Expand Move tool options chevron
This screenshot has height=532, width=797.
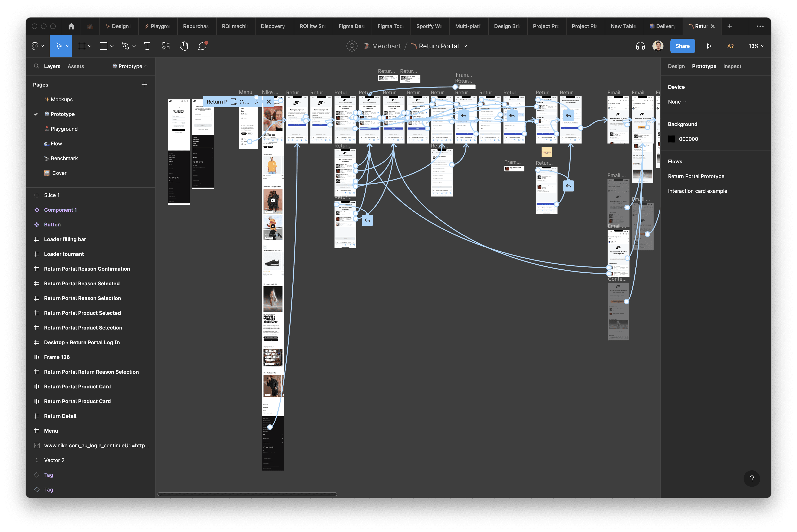[67, 46]
